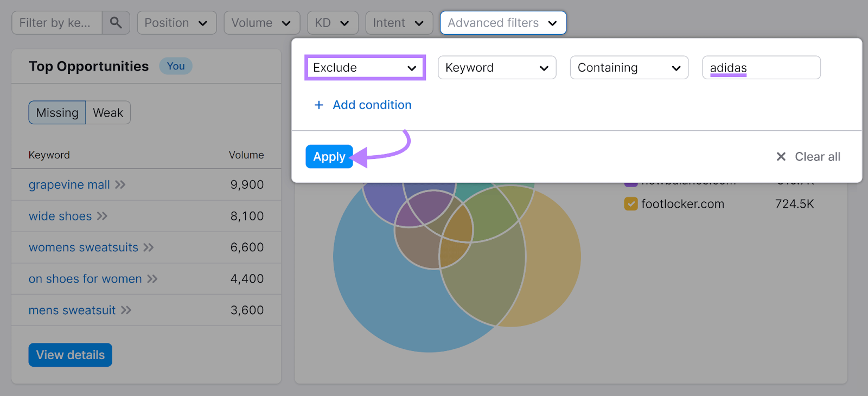Click double-arrow icon after womens sweatsuits

point(149,248)
